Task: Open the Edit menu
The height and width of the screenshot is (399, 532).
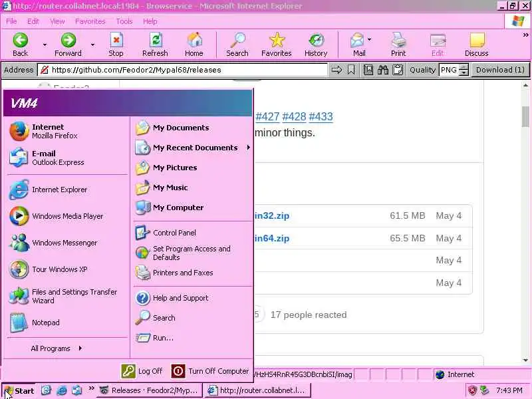Action: (x=33, y=21)
